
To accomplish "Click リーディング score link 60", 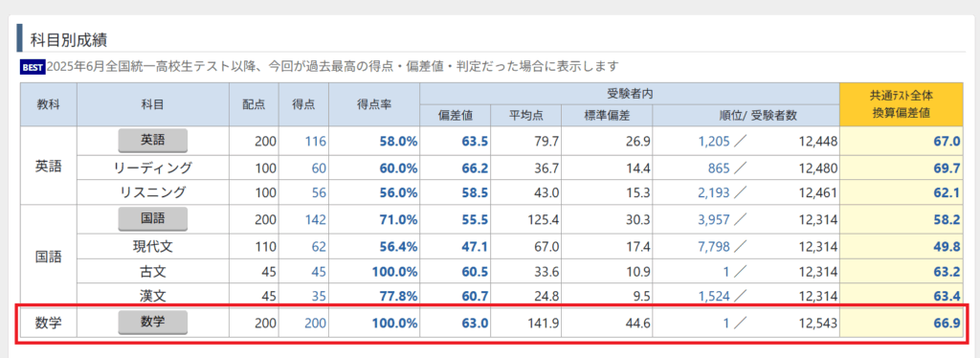I will point(320,168).
